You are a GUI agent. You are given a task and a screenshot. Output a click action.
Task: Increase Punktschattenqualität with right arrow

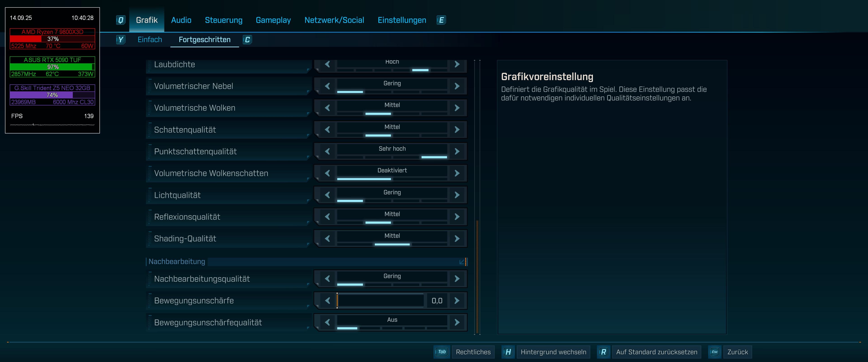(x=457, y=152)
